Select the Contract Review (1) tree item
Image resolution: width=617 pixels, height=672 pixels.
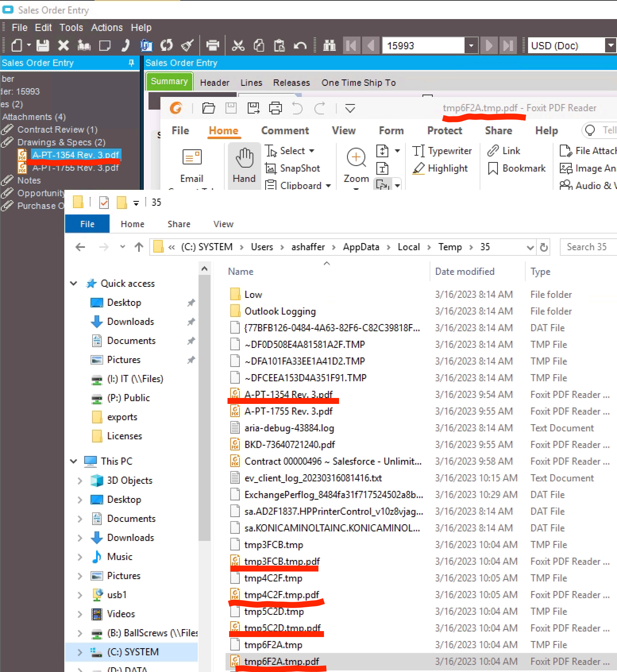(x=58, y=129)
